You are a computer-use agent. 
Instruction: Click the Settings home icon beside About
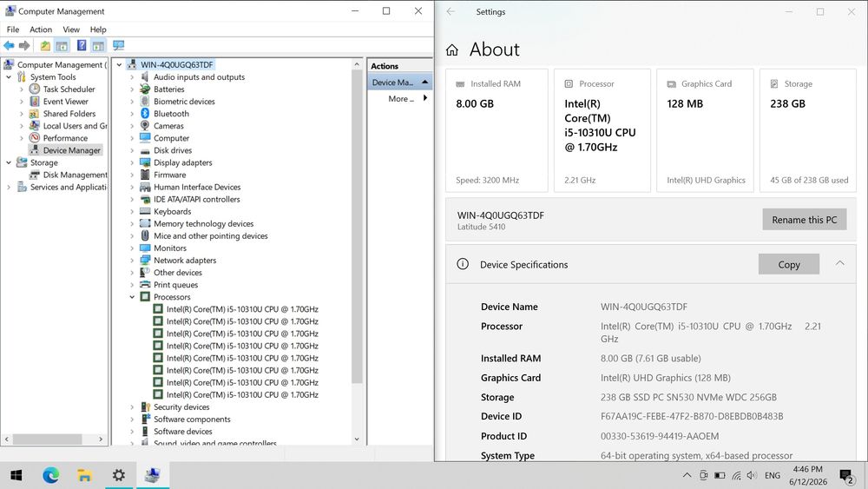click(x=451, y=50)
